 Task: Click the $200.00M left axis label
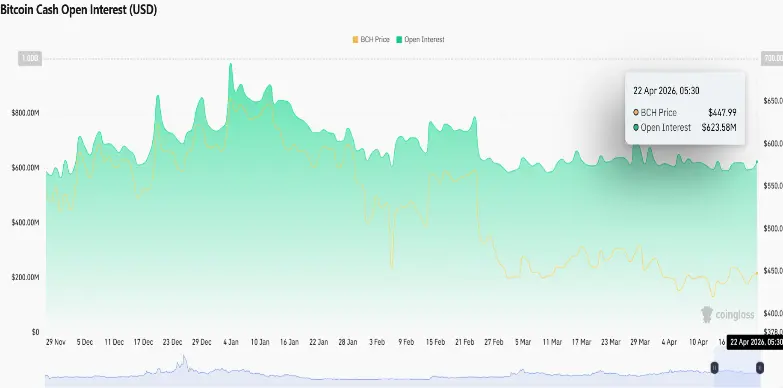pos(25,277)
